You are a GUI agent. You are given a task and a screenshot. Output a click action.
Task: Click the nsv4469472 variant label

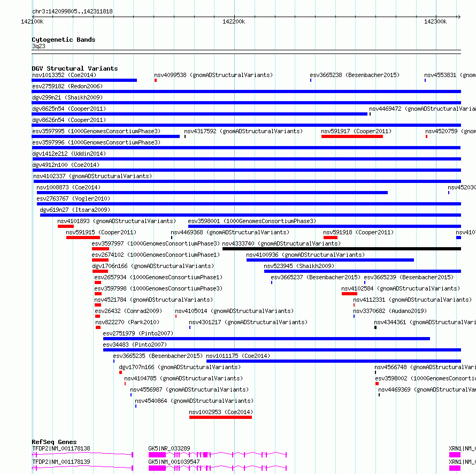pos(423,109)
